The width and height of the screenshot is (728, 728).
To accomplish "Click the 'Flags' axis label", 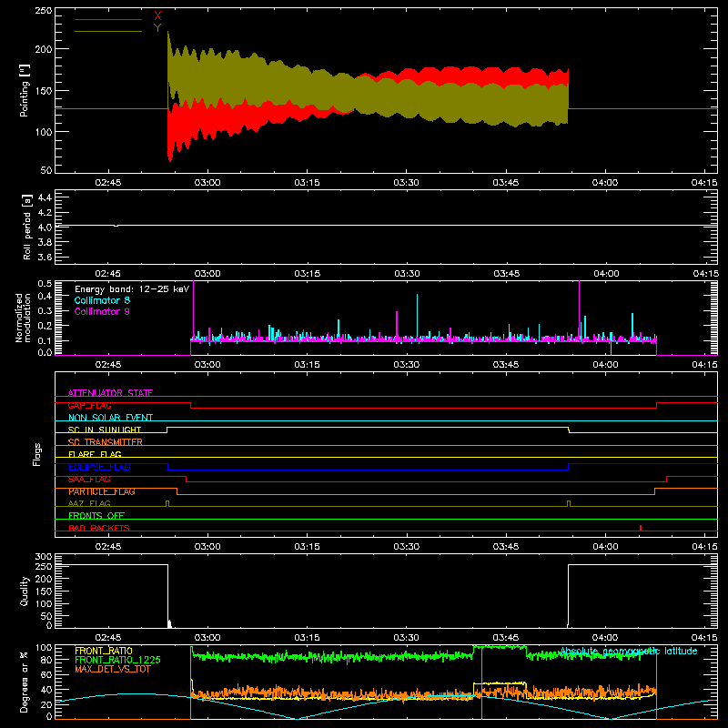I will 36,454.
